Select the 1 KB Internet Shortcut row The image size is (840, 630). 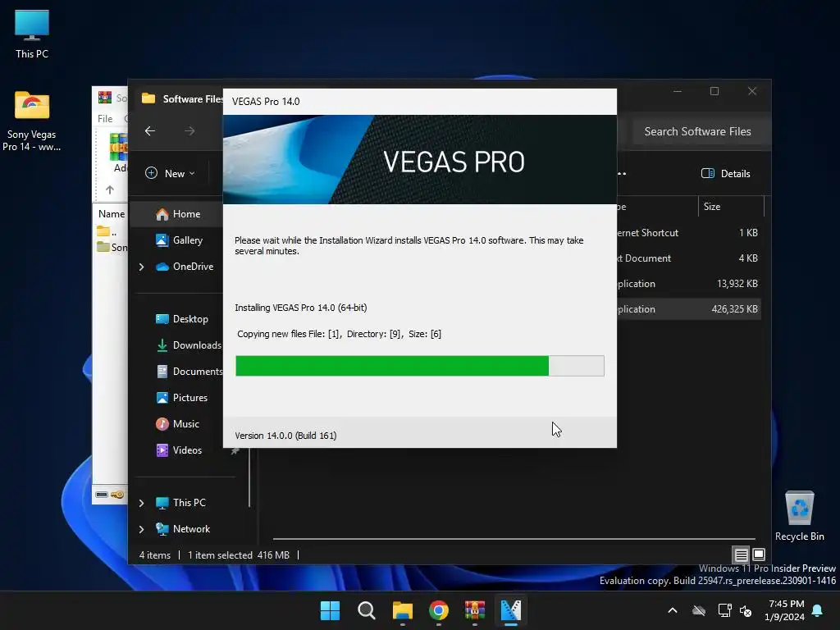tap(688, 232)
